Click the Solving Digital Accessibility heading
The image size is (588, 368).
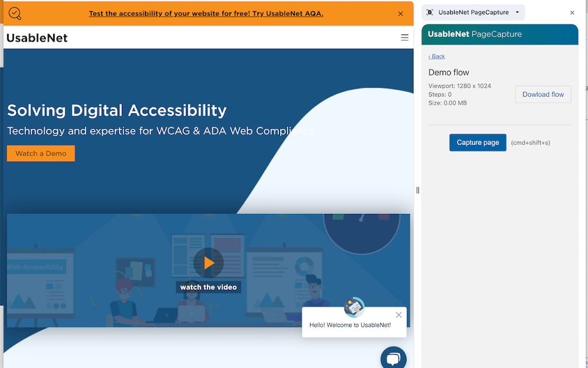[x=117, y=110]
